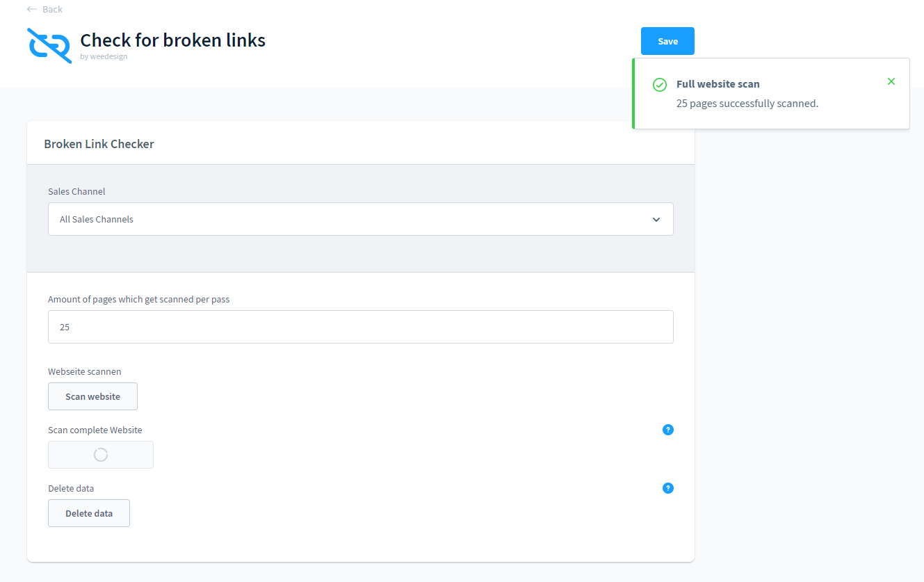
Task: Click the broken link plugin logo
Action: [49, 46]
